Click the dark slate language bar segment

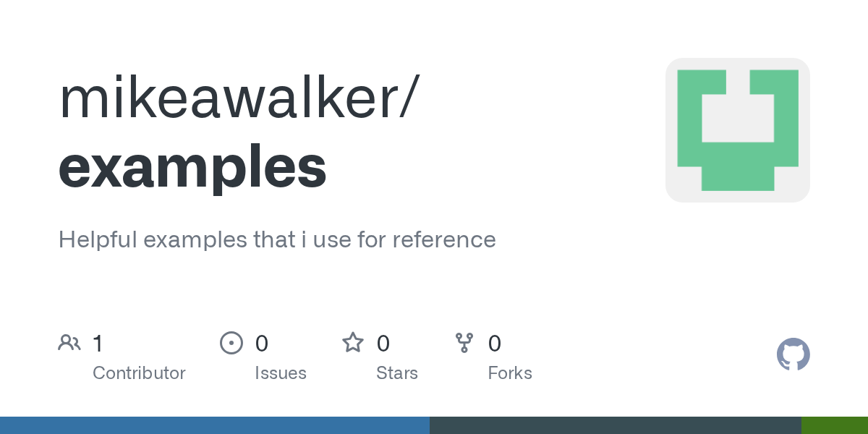point(616,425)
